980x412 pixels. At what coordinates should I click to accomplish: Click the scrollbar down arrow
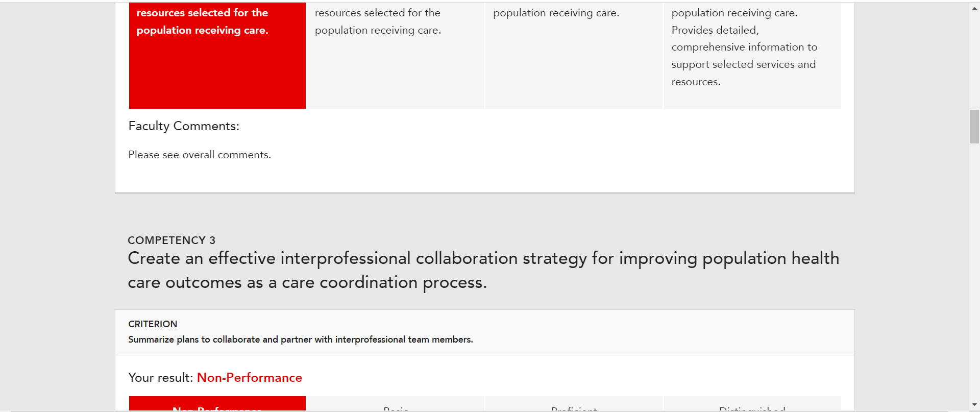coord(974,405)
